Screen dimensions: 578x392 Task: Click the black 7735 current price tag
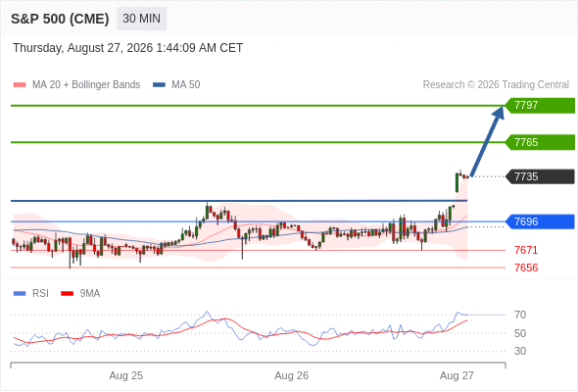click(x=540, y=176)
